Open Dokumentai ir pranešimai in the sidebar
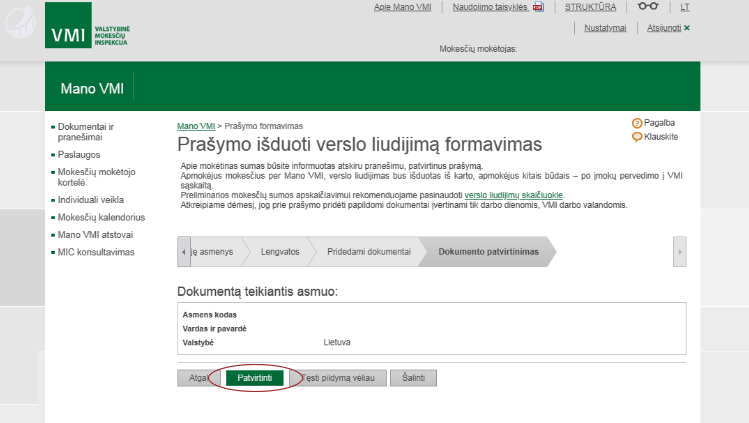 86,132
